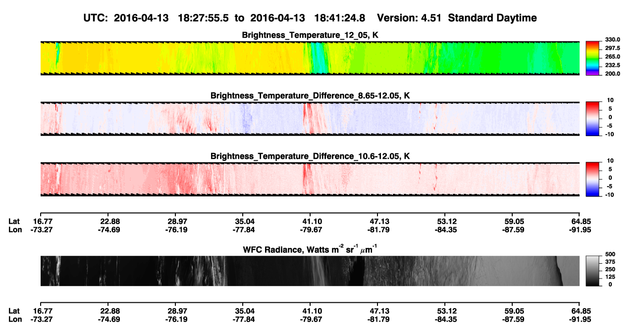644x330 pixels.
Task: Click the 265.0 colorbar tick label
Action: 613,57
